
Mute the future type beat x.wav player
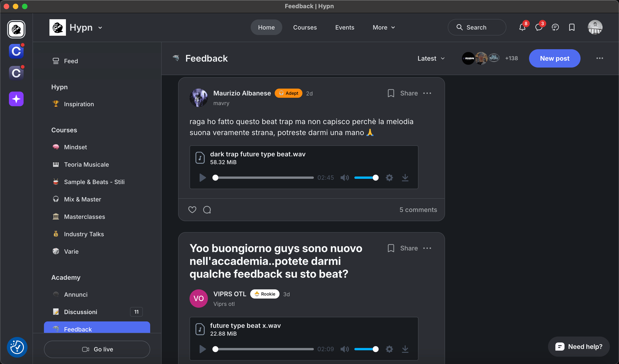point(345,349)
